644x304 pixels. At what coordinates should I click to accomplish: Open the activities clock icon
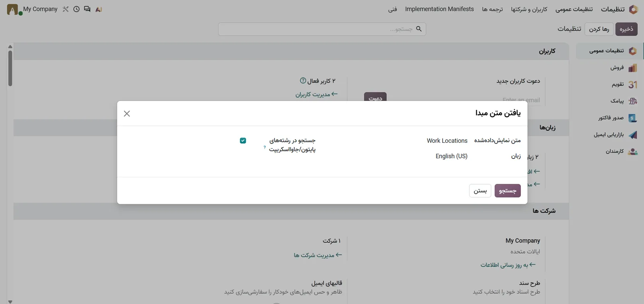76,9
